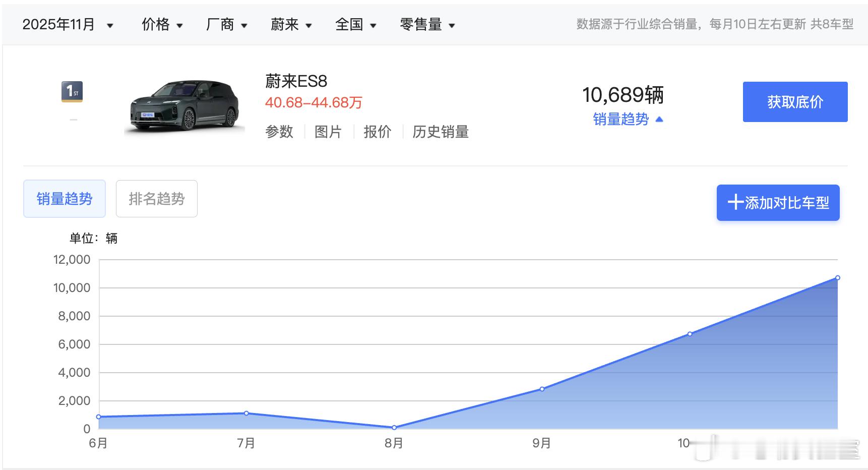Click the 报价 quote link
This screenshot has height=470, width=868.
pos(378,132)
